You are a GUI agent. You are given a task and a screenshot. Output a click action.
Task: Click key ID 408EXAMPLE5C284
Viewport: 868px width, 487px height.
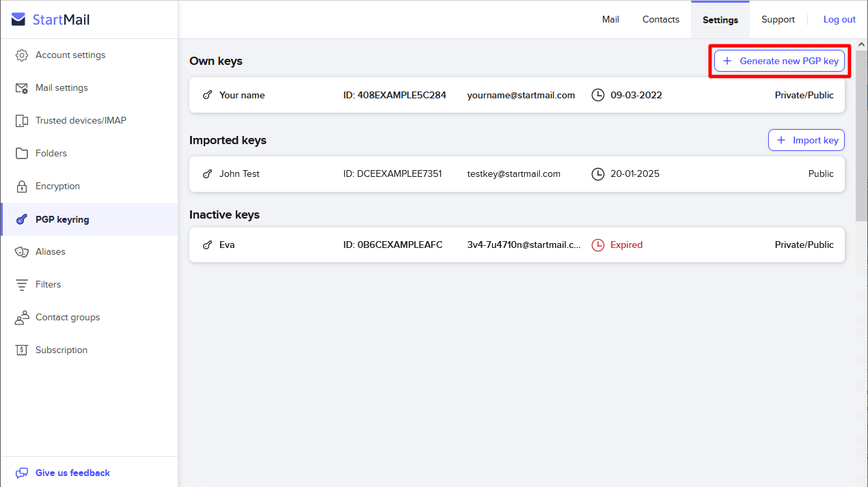tap(394, 95)
